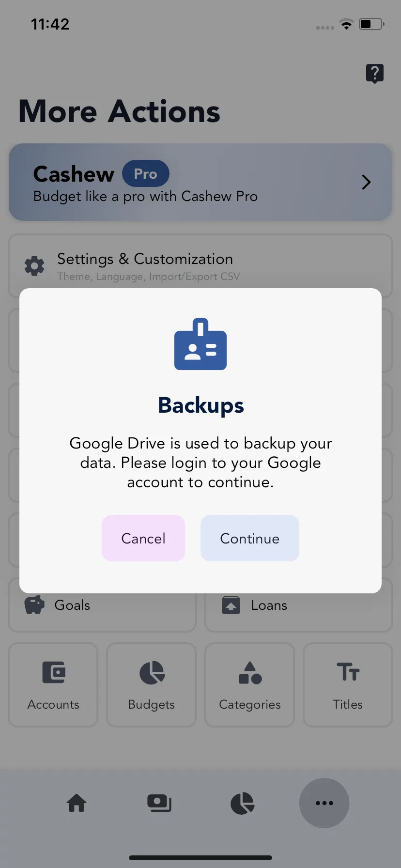Open Settings & Customization entry
Screen dimensions: 401x868
pyautogui.click(x=200, y=266)
